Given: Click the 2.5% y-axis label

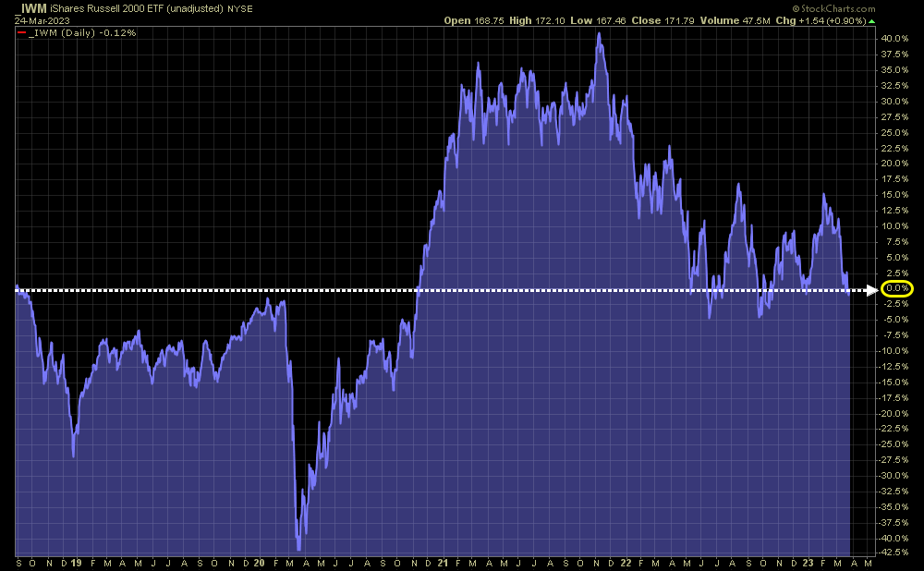Looking at the screenshot, I should click(x=897, y=273).
